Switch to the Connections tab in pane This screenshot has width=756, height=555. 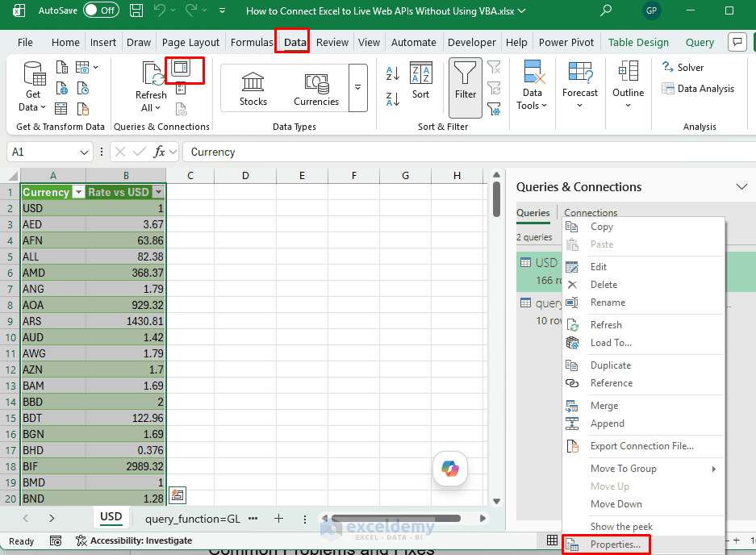tap(591, 213)
